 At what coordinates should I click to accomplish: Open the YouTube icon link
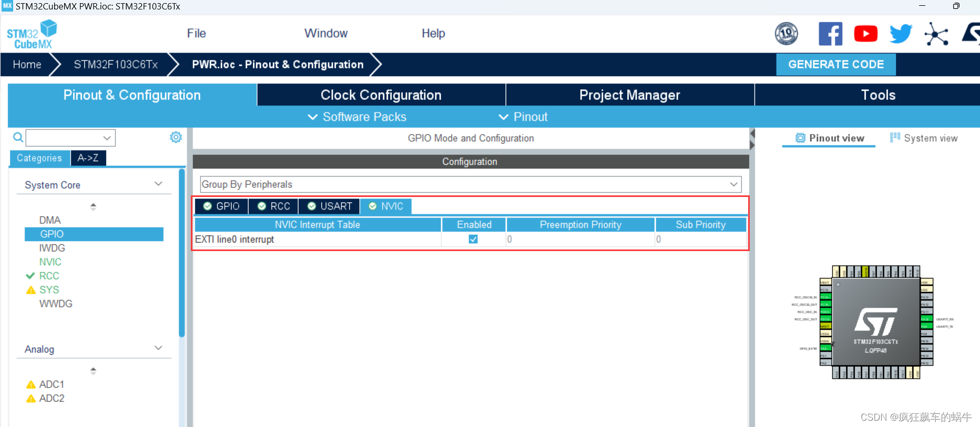(x=865, y=34)
